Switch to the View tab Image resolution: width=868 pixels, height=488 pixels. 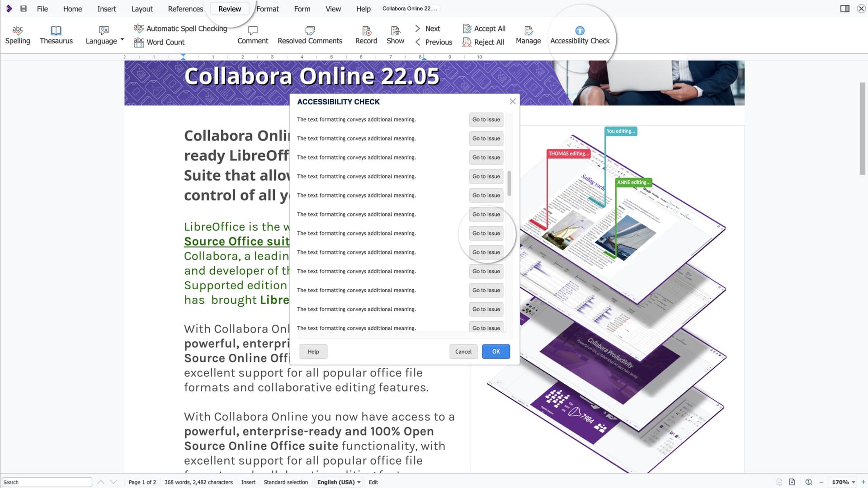(333, 9)
